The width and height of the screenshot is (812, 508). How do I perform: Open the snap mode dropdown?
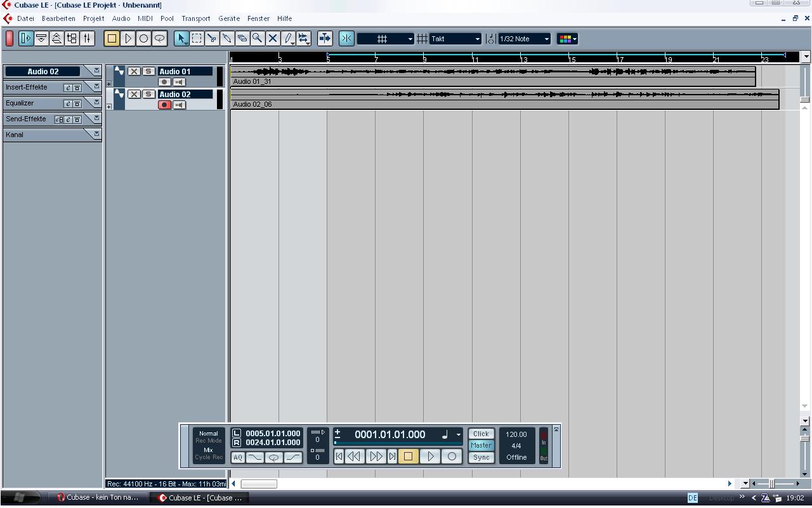(386, 39)
